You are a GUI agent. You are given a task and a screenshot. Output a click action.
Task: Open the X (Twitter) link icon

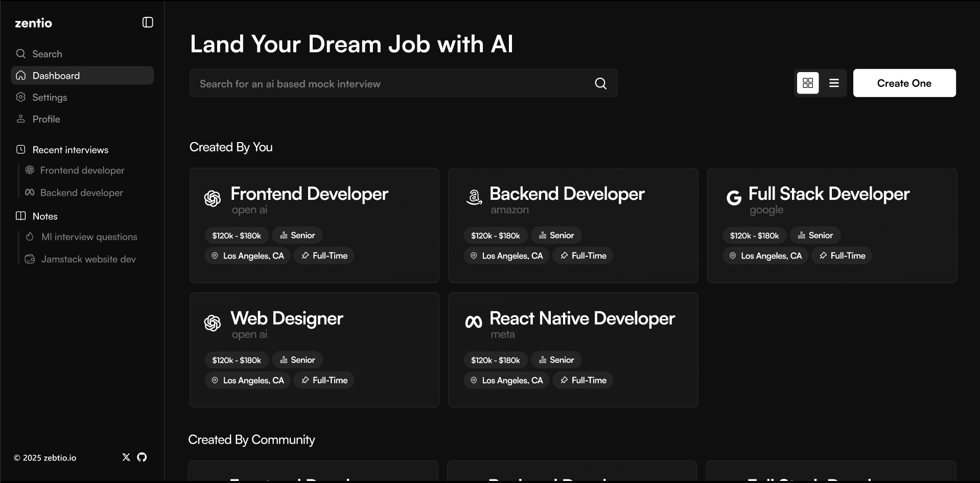[x=126, y=457]
